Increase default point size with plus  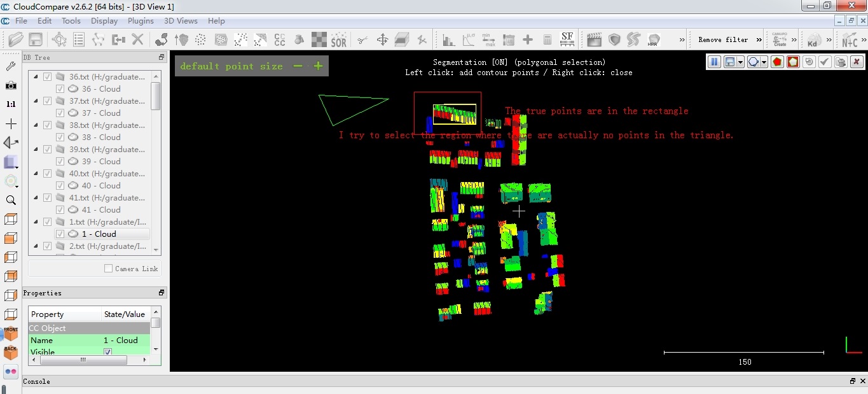click(318, 66)
